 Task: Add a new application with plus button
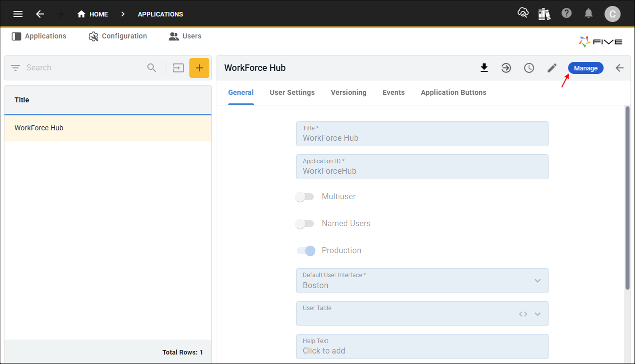(199, 68)
